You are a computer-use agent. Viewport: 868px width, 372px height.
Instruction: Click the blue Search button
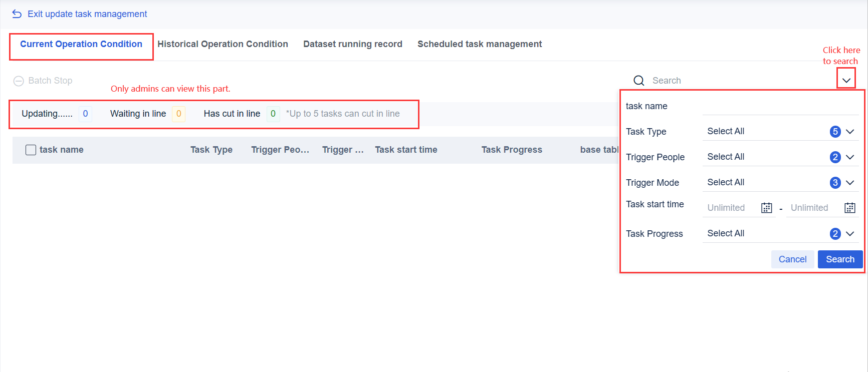click(x=840, y=259)
